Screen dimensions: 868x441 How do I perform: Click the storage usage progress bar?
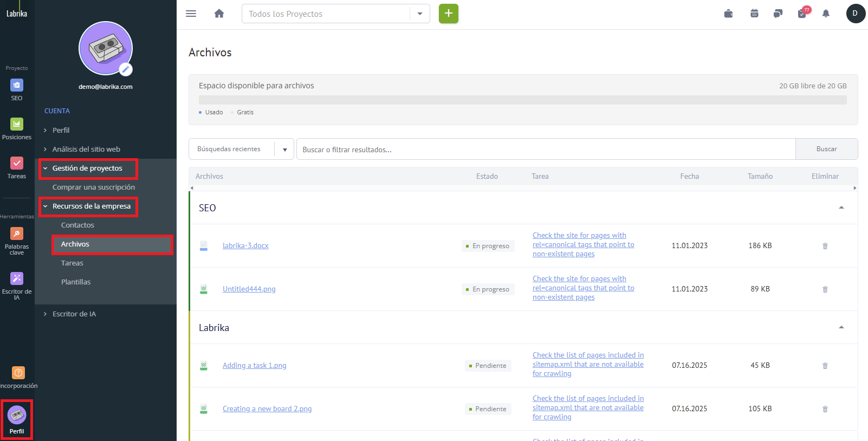[523, 100]
